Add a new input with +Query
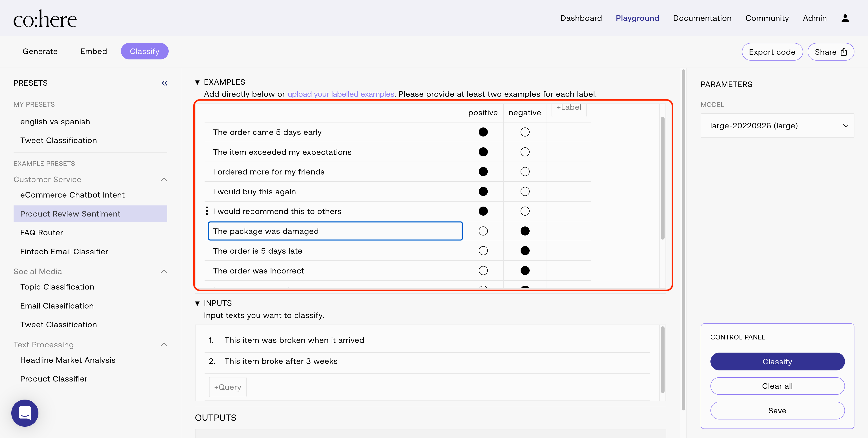The height and width of the screenshot is (438, 868). (x=227, y=387)
